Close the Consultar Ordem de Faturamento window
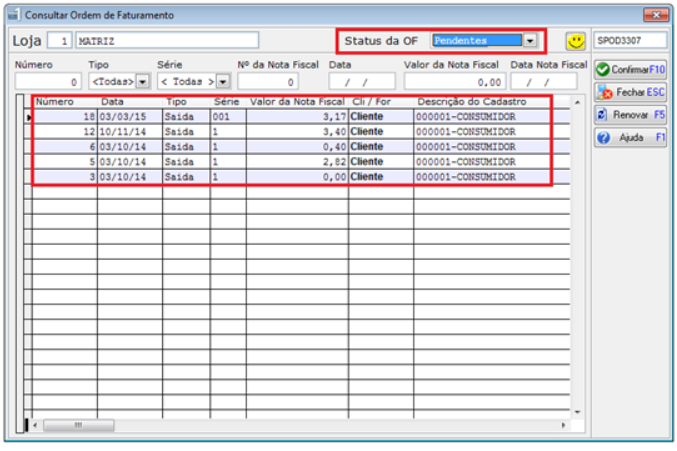 coord(656,15)
